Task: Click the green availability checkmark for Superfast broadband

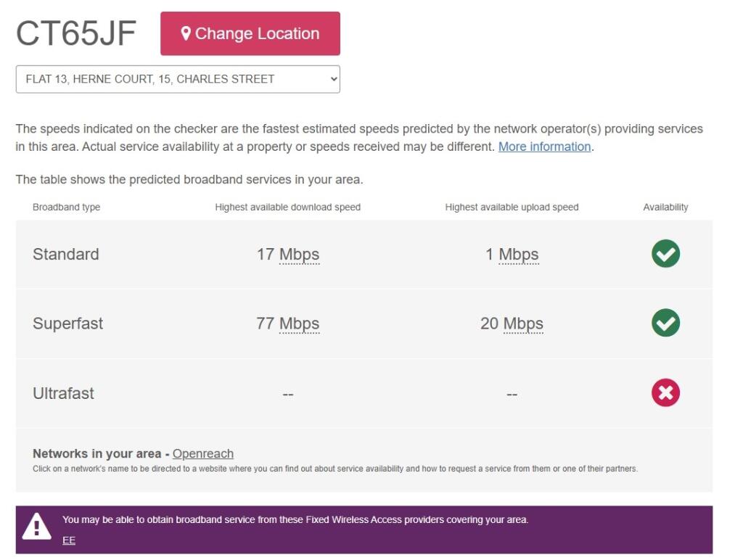Action: click(x=665, y=323)
